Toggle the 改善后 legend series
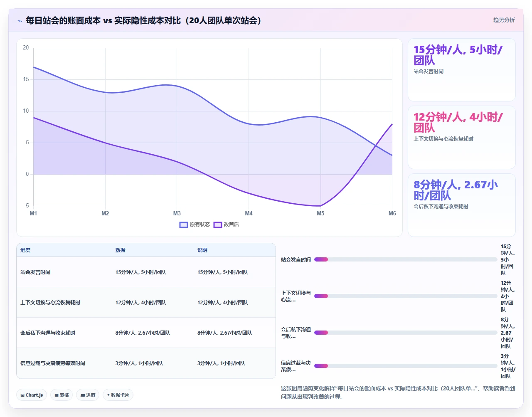Viewport: 532px width, 417px height. point(226,225)
